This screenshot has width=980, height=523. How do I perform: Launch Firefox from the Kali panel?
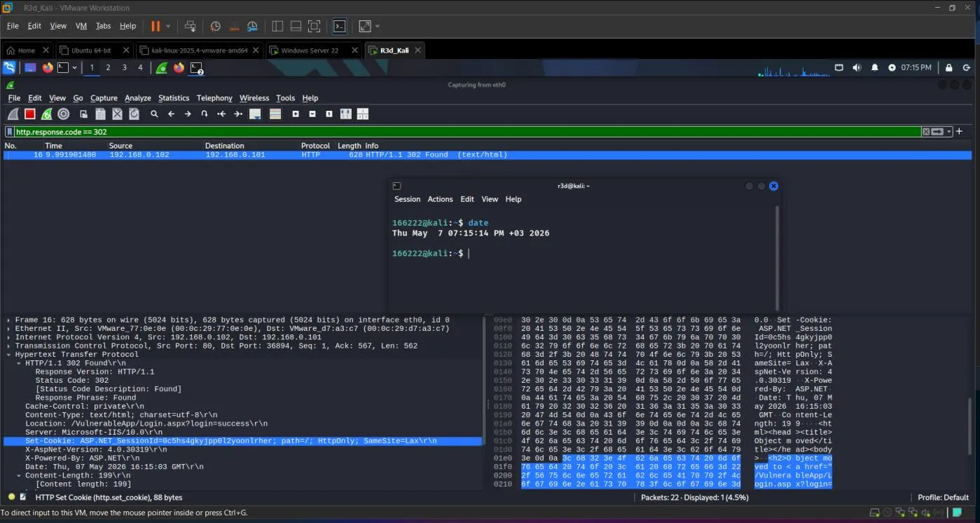coord(48,67)
